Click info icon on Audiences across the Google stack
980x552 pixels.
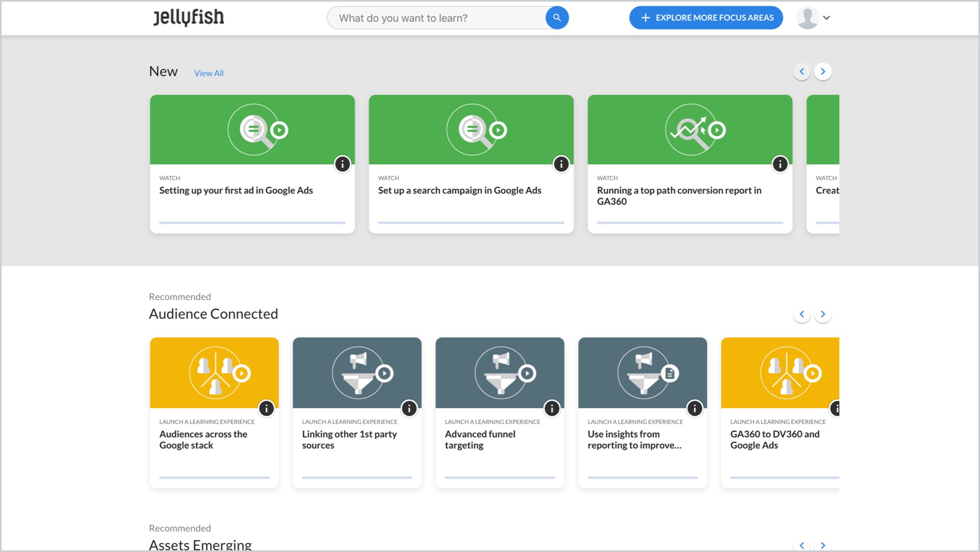[x=266, y=408]
